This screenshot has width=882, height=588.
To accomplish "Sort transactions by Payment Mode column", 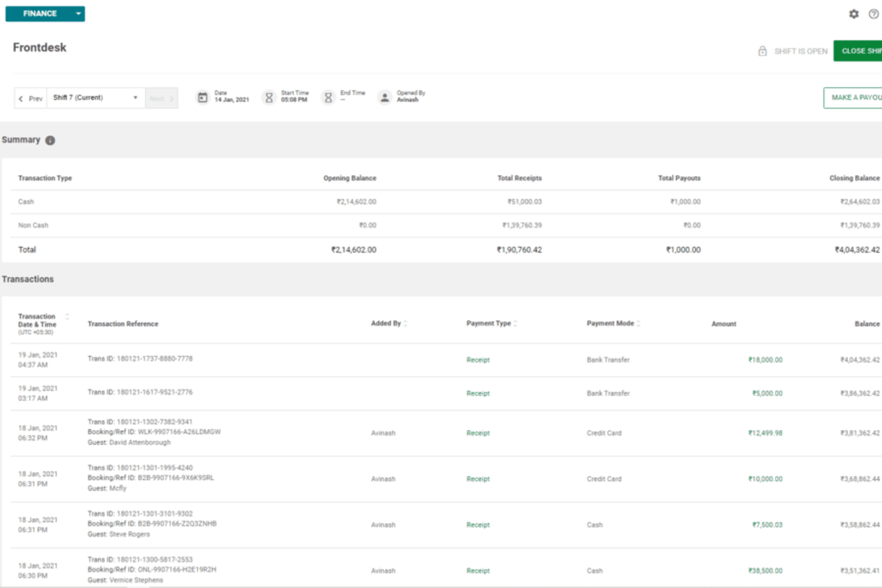I will click(639, 323).
